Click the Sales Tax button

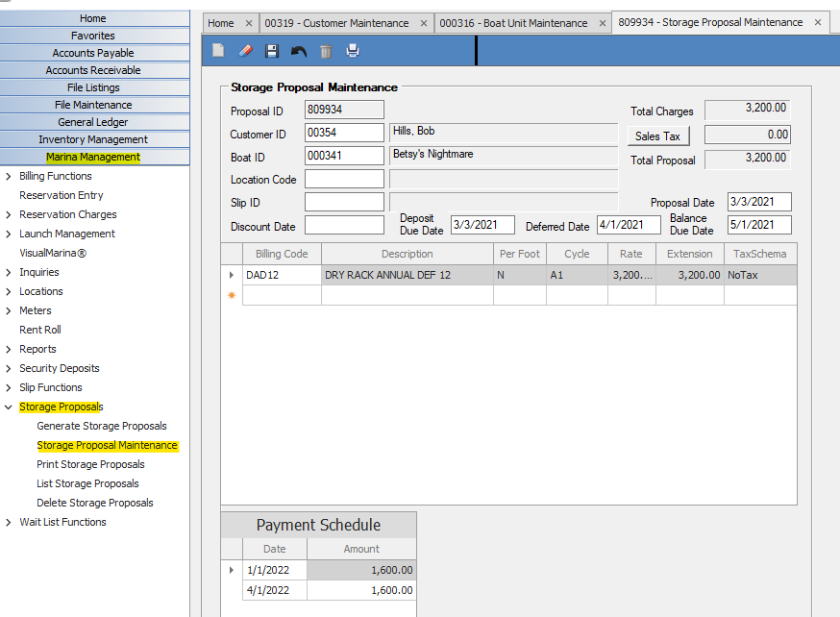[658, 136]
